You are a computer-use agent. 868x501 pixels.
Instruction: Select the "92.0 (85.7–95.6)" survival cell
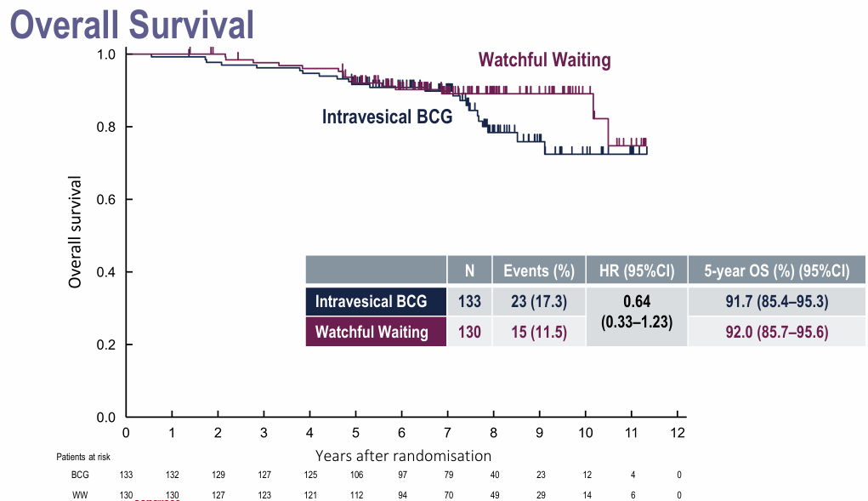coord(776,332)
